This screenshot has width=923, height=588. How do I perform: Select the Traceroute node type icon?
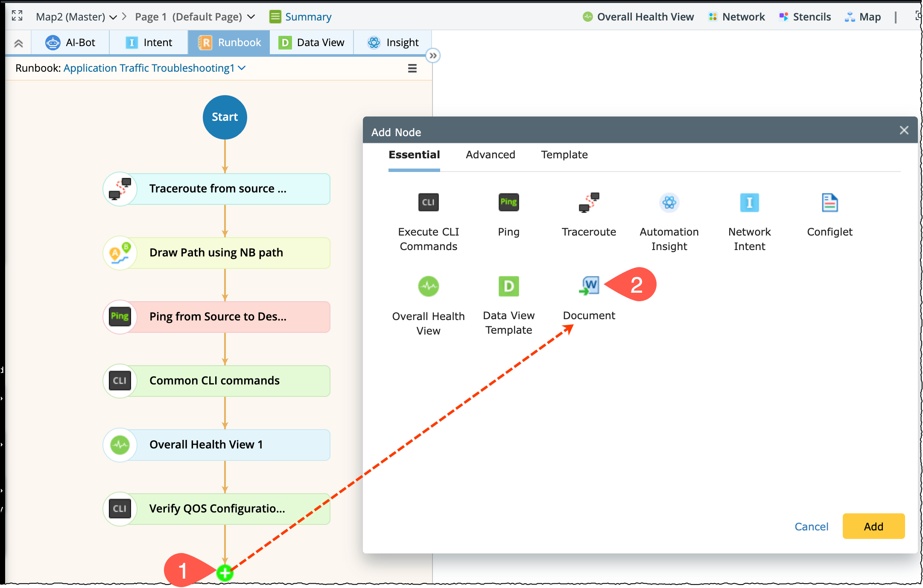(589, 202)
